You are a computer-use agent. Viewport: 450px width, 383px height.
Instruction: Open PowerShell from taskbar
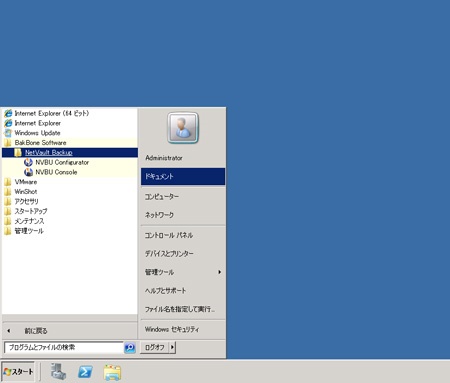(x=85, y=372)
